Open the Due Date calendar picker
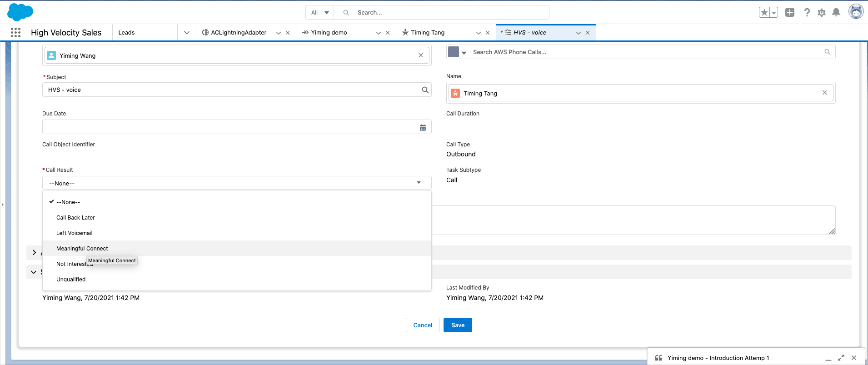The width and height of the screenshot is (868, 365). point(423,127)
